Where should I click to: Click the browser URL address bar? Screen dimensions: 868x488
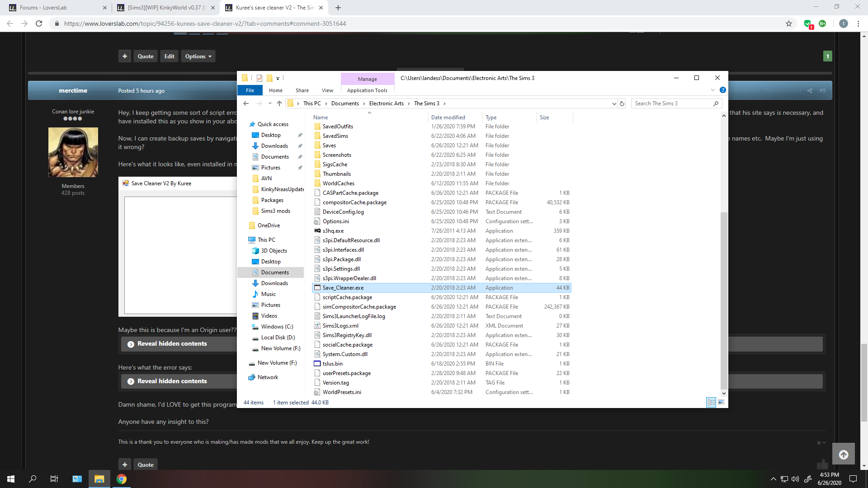(418, 23)
